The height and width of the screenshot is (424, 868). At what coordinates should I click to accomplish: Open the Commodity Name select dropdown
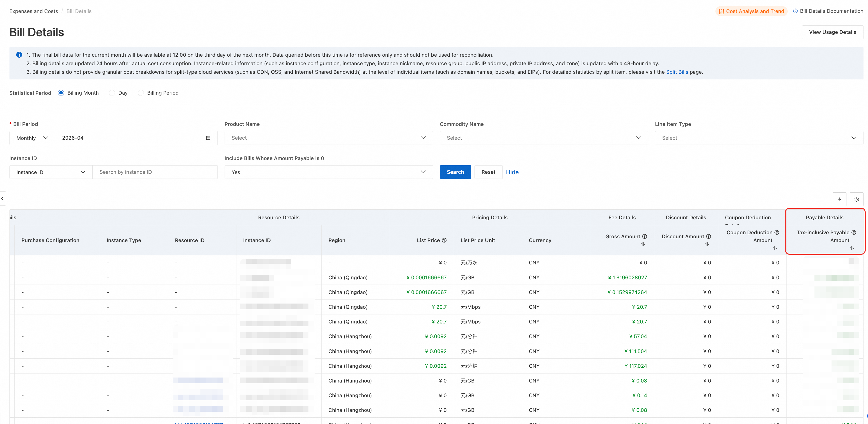tap(543, 138)
